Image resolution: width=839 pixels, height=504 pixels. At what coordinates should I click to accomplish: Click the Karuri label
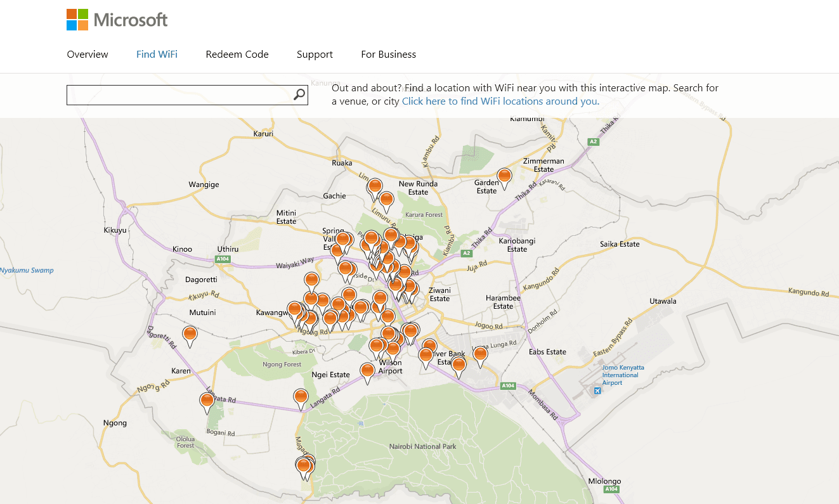tap(263, 134)
